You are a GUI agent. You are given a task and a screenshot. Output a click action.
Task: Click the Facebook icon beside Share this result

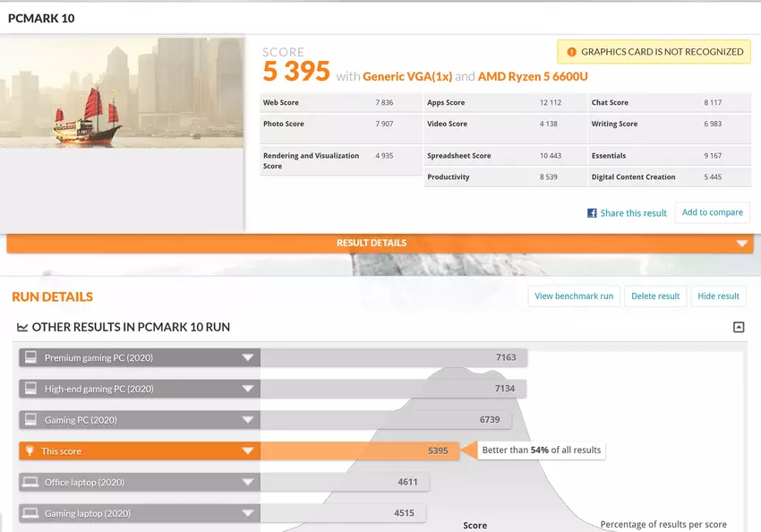592,213
